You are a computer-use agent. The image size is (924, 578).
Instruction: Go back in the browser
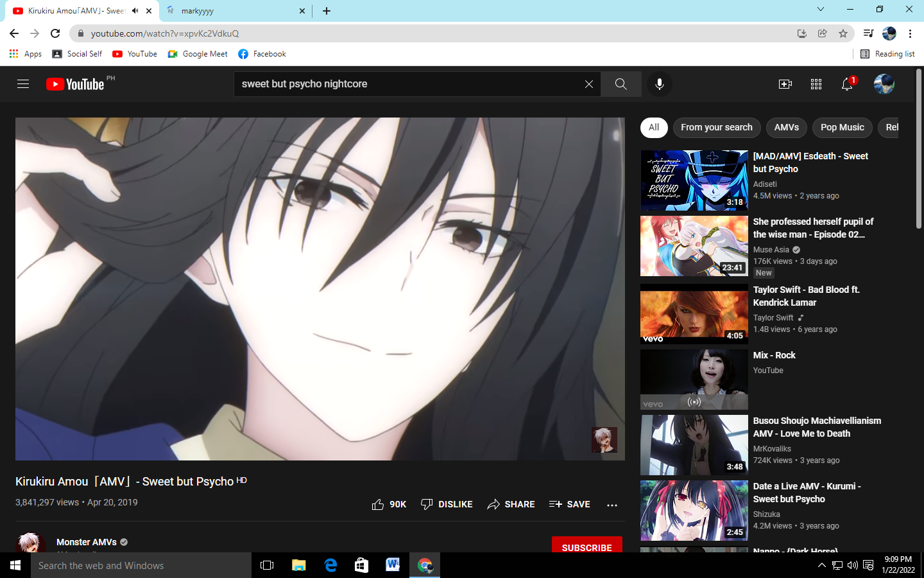(x=14, y=33)
